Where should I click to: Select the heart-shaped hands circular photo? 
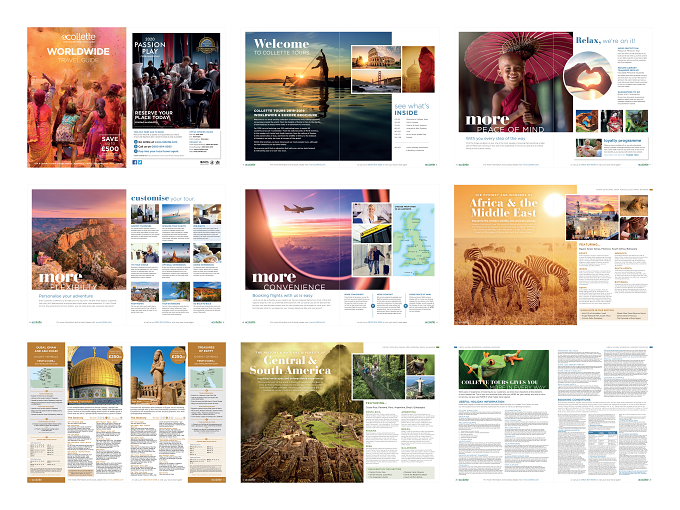point(588,75)
